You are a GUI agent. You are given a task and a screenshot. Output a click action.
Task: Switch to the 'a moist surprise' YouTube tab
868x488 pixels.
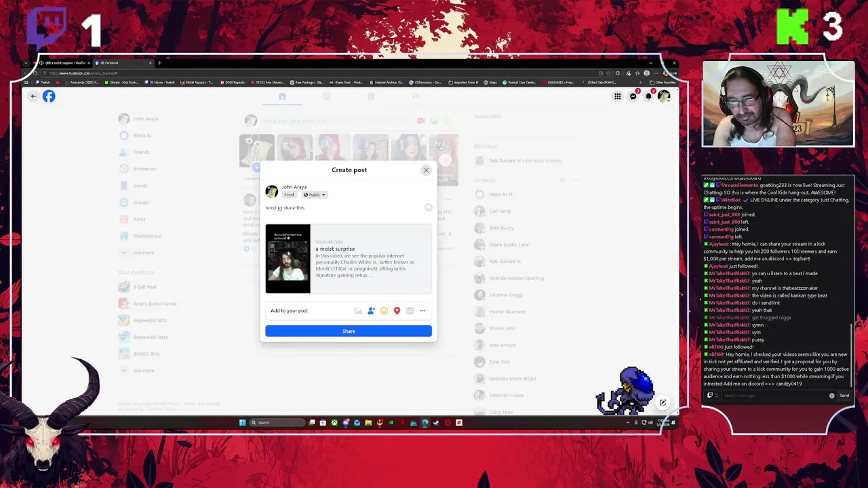click(65, 63)
